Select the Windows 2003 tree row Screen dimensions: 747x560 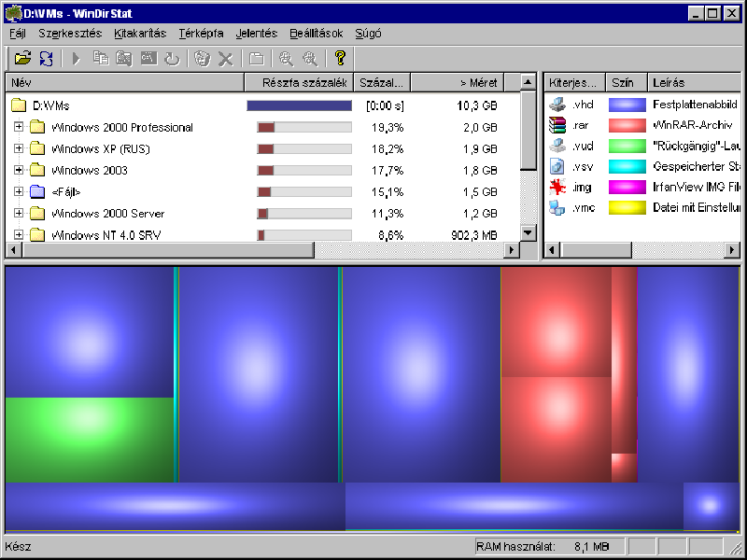[x=262, y=170]
